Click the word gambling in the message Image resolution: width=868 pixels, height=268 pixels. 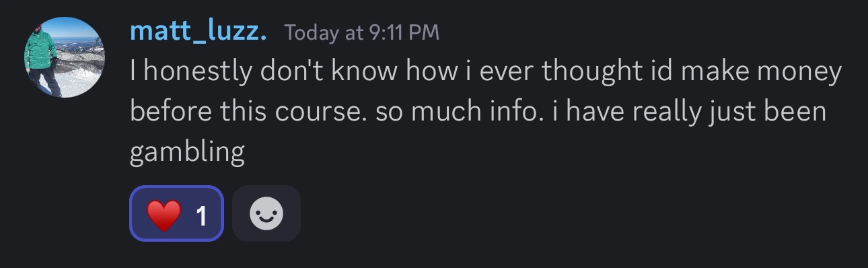click(x=186, y=154)
